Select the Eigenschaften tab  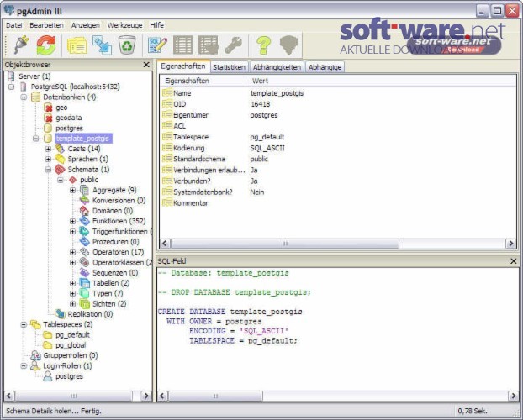click(x=183, y=66)
